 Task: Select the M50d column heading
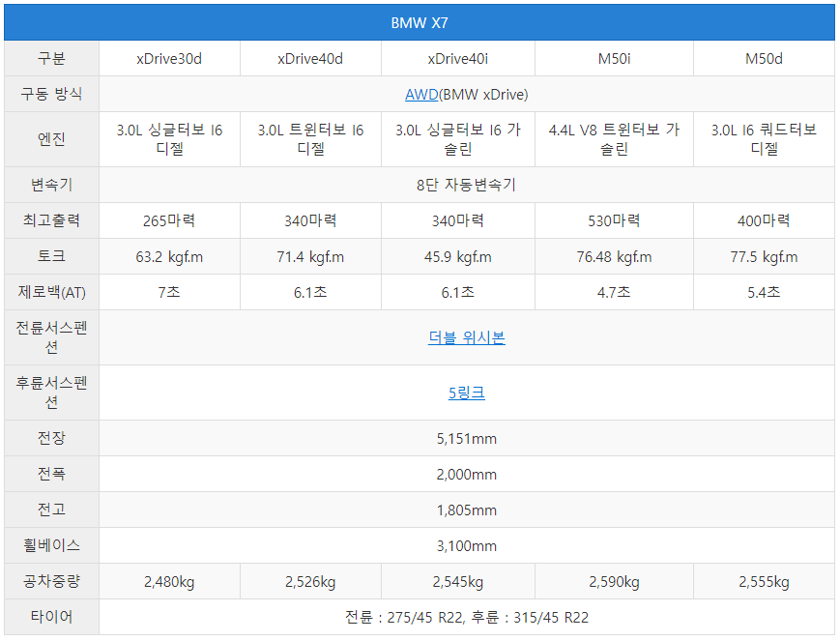764,59
